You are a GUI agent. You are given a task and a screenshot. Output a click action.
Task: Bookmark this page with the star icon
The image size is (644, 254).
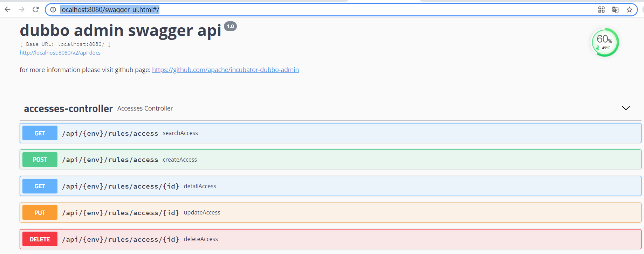[x=629, y=10]
